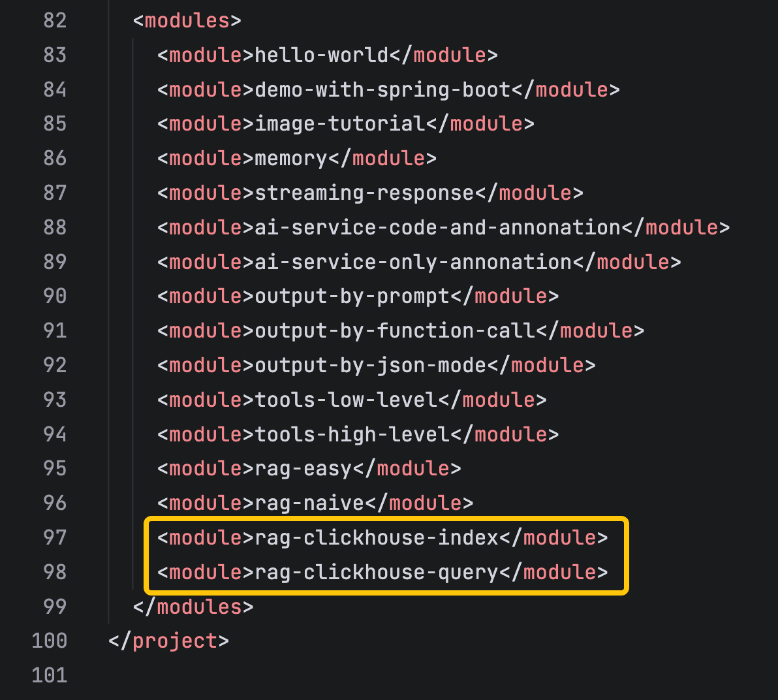The image size is (778, 700).
Task: Click the ai-service-code-and-annonation module entry
Action: tap(444, 228)
